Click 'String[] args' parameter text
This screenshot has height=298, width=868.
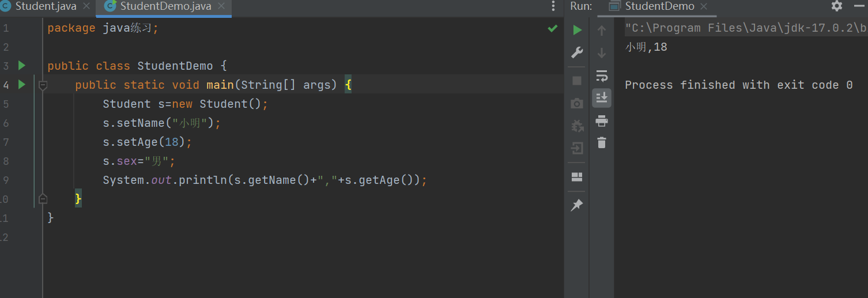(286, 85)
